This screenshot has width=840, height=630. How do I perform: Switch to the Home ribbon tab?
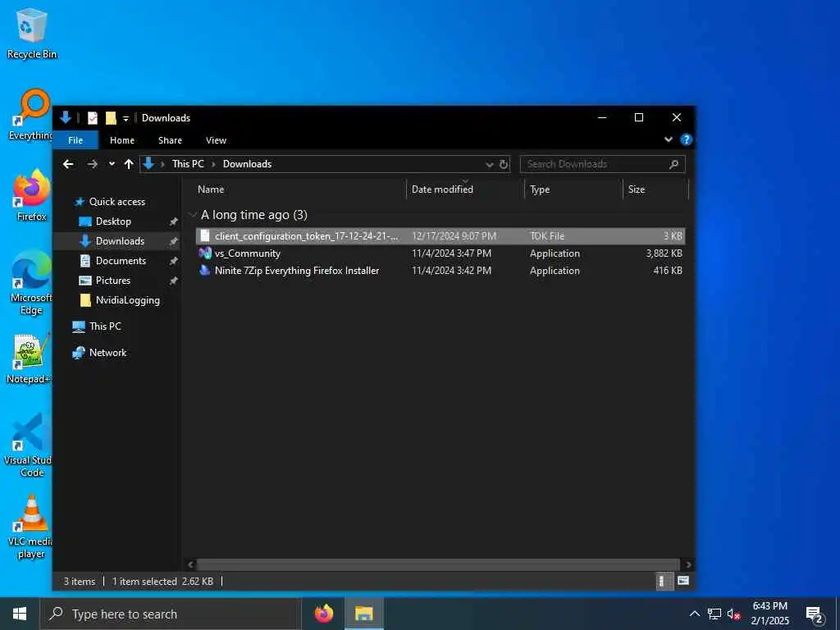pos(122,140)
